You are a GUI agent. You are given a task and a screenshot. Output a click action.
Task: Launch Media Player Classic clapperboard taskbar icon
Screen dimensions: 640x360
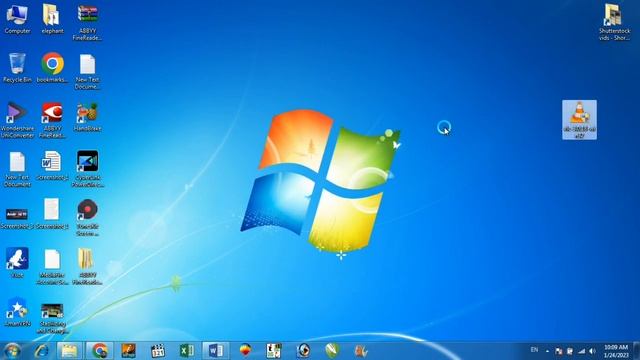[x=158, y=351]
